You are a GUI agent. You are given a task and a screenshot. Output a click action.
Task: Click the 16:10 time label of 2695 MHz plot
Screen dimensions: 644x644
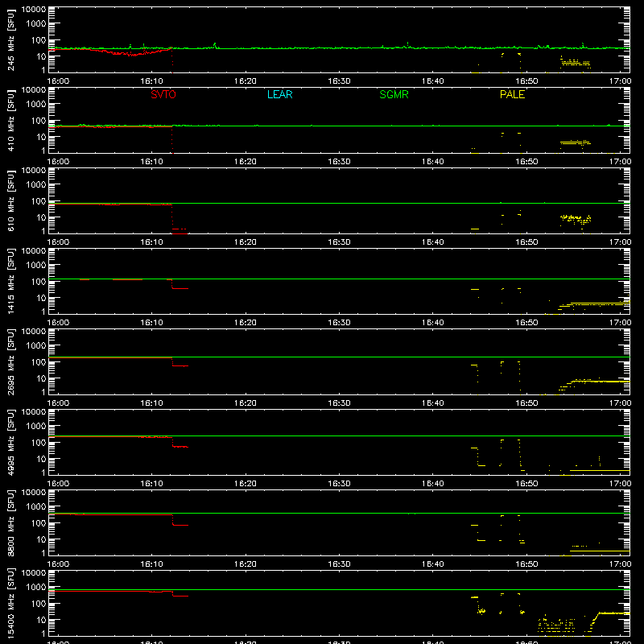pos(152,403)
